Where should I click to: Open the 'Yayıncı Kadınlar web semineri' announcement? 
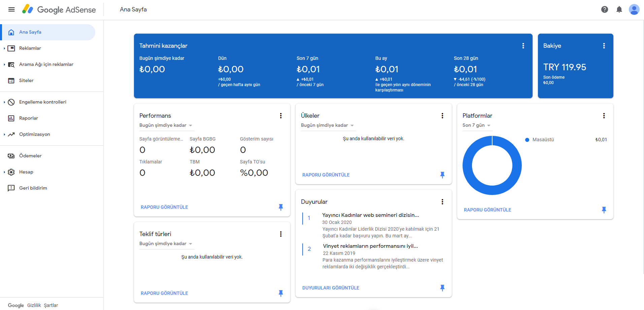[x=370, y=215]
